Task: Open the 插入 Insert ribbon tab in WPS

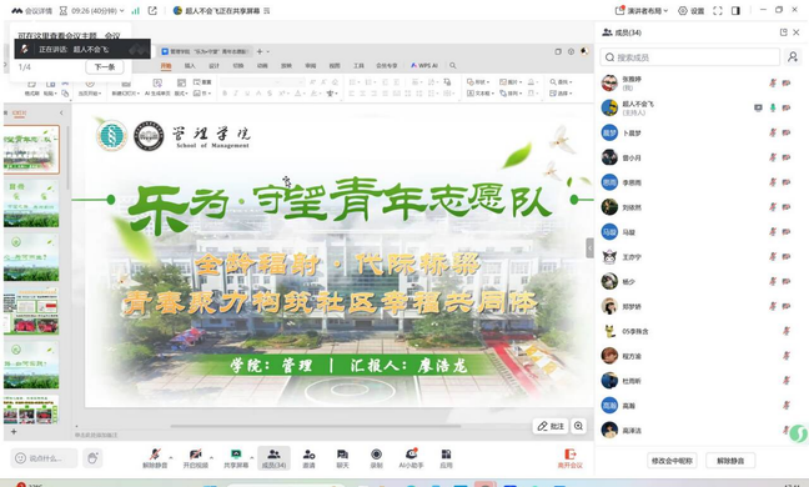Action: tap(190, 66)
